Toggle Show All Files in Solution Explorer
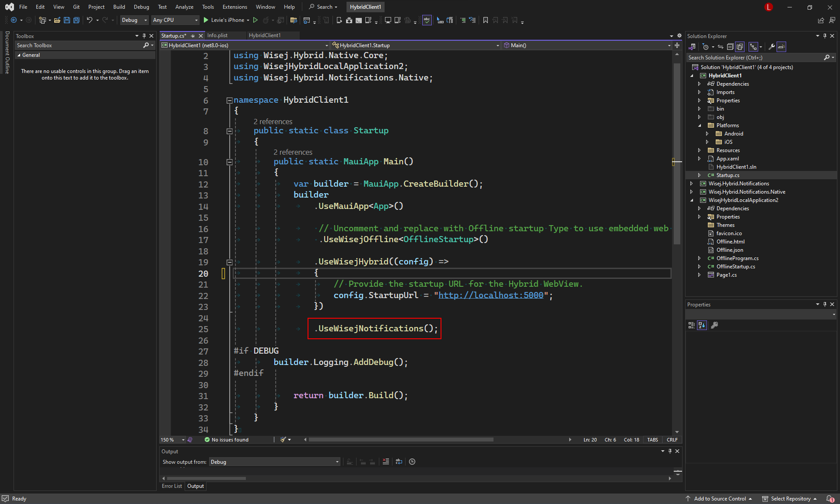 740,47
